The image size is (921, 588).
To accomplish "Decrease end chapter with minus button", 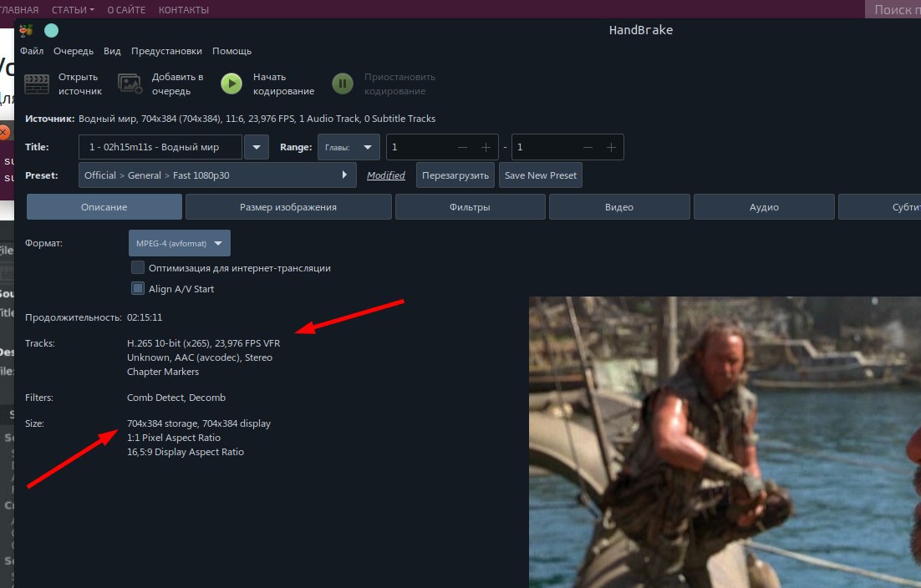I will (x=588, y=147).
